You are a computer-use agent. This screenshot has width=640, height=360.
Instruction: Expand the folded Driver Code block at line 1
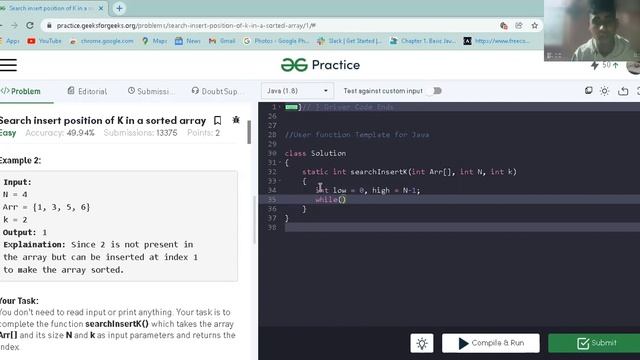(291, 107)
